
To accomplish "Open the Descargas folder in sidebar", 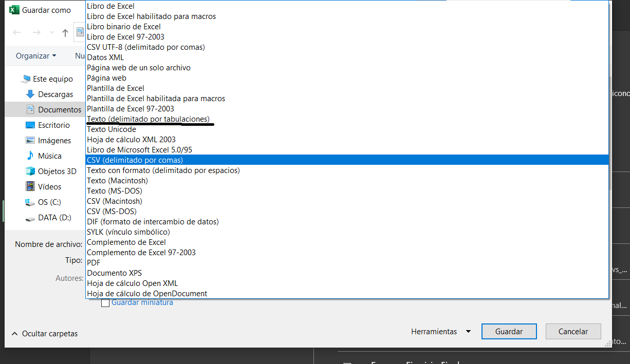I will click(55, 94).
